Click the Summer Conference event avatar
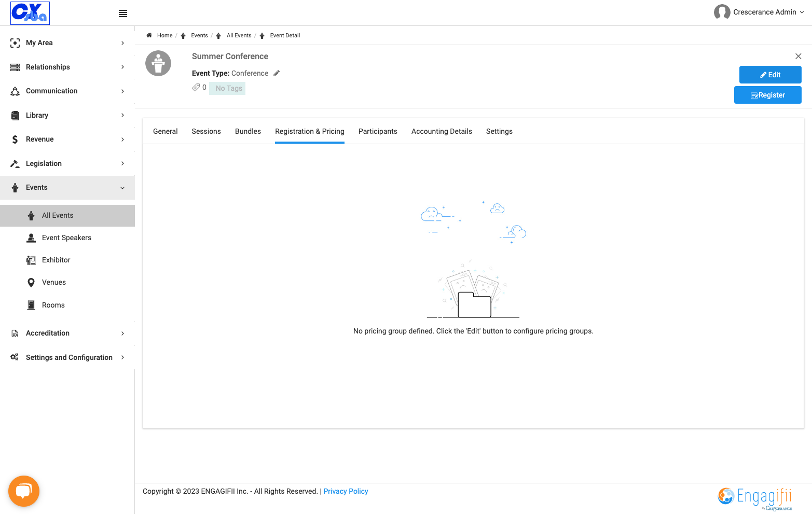Screen dimensions: 812x515 click(158, 63)
